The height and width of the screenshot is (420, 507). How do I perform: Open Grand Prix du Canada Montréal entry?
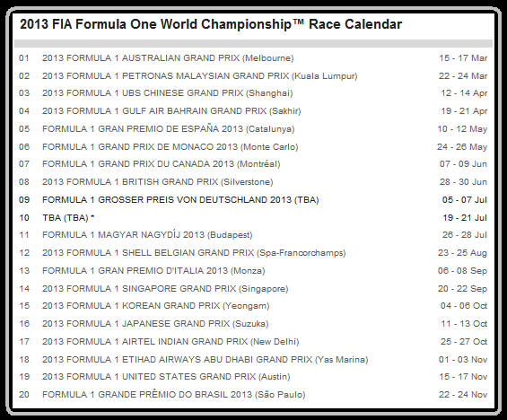[161, 164]
